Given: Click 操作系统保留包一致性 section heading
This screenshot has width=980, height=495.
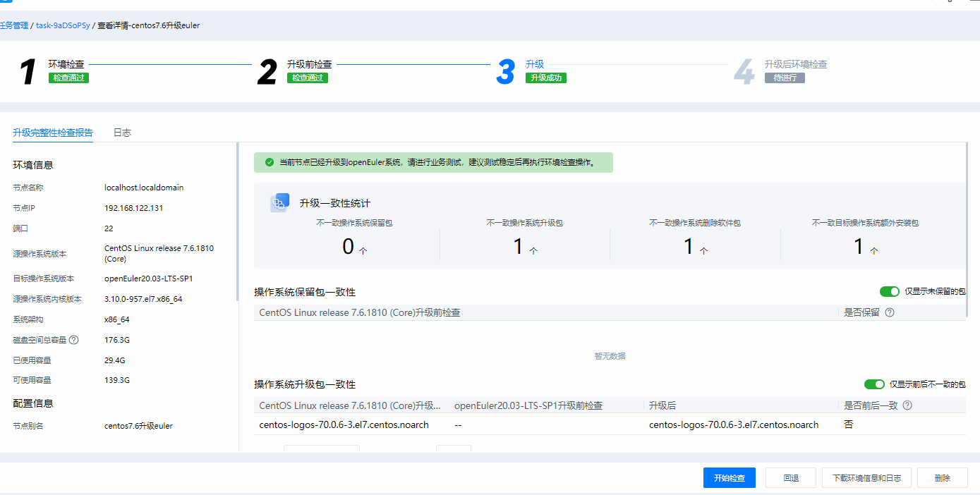Looking at the screenshot, I should point(305,291).
